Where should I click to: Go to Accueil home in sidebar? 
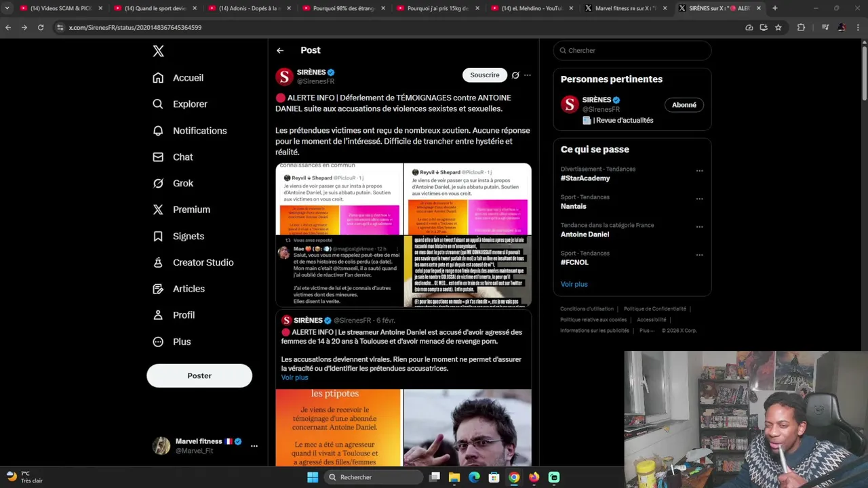click(x=178, y=78)
